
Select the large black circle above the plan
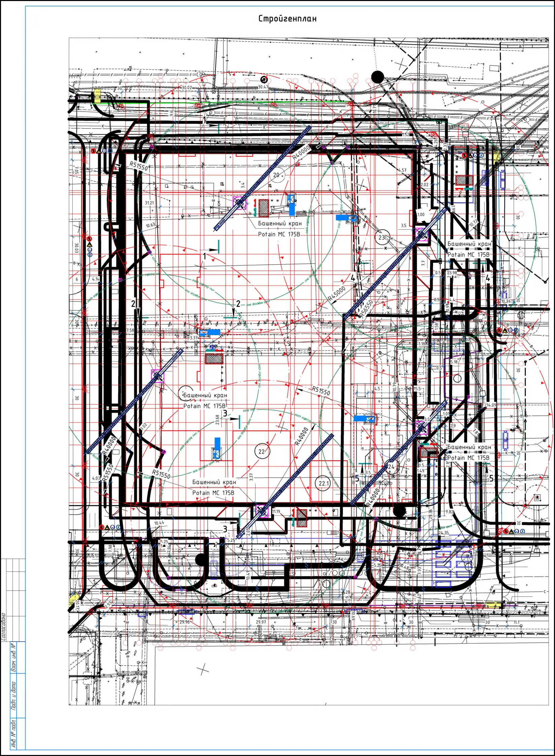click(x=378, y=77)
